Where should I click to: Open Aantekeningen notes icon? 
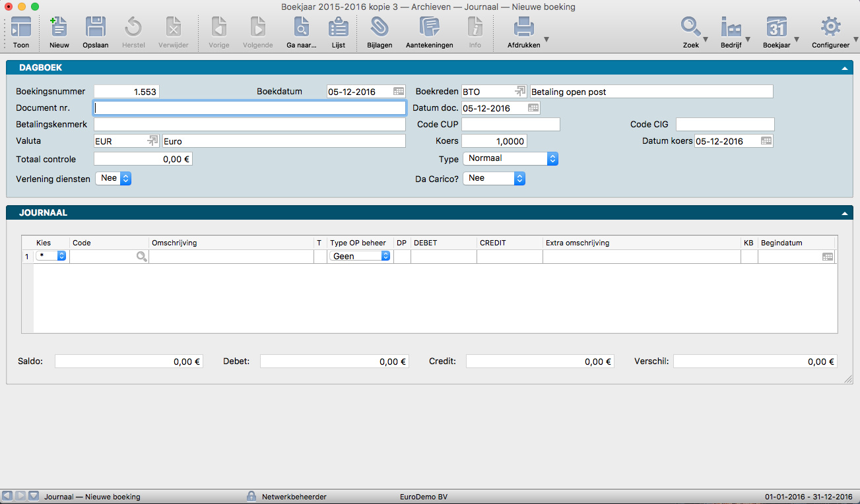point(429,28)
